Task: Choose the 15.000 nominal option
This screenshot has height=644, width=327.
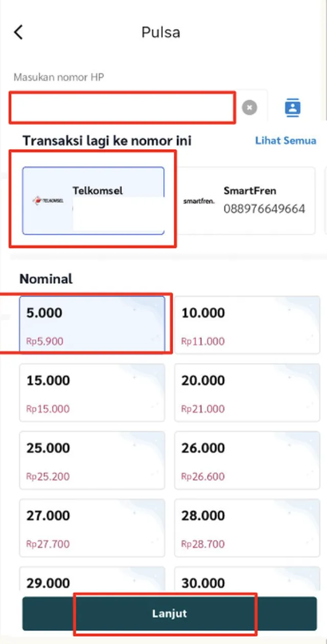Action: (x=92, y=392)
